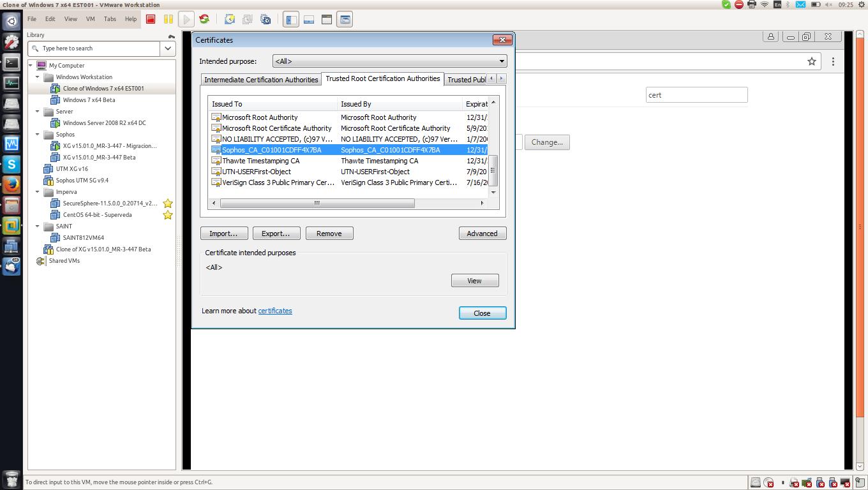Open the File menu
The image size is (868, 490).
click(x=32, y=19)
